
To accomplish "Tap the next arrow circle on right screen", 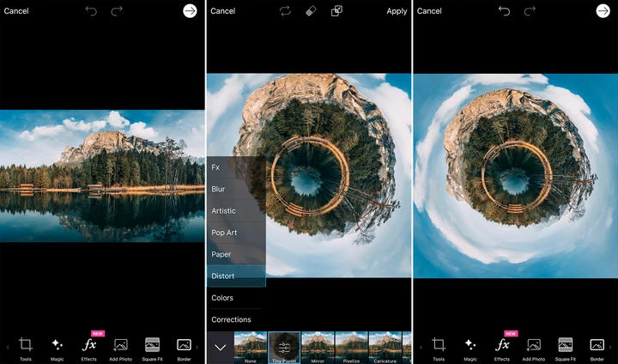I will [x=603, y=11].
